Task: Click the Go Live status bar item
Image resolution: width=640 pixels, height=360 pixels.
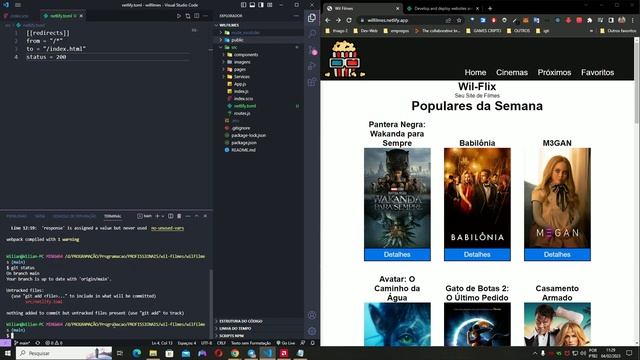Action: pyautogui.click(x=285, y=343)
